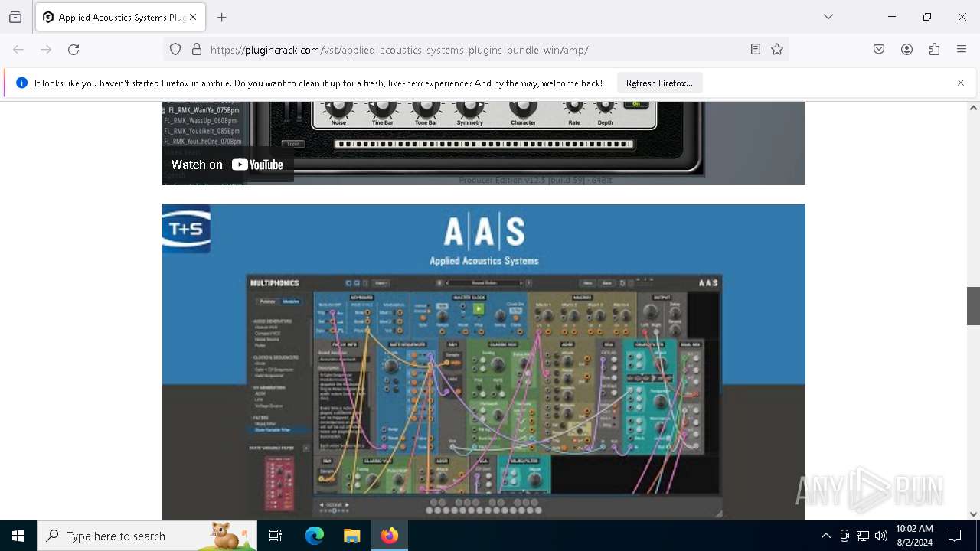The height and width of the screenshot is (551, 980).
Task: Launch Microsoft Edge from taskbar
Action: 315,536
